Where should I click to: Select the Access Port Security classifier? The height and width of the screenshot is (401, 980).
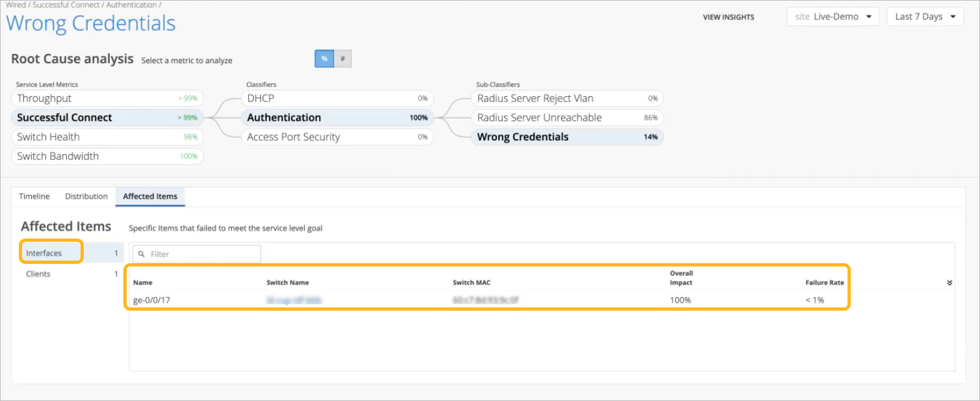(336, 137)
